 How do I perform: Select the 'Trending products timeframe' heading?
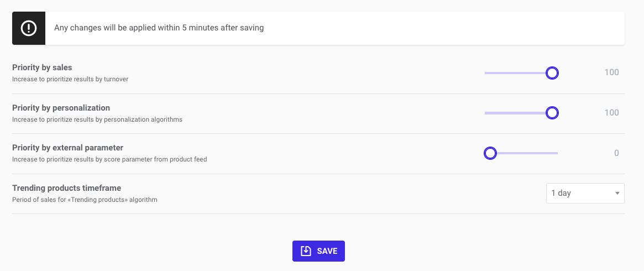tap(66, 188)
